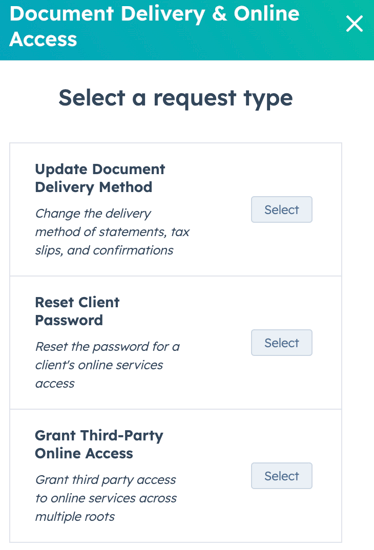Click the Document Delivery & Online Access header title
The height and width of the screenshot is (550, 374).
tap(154, 26)
